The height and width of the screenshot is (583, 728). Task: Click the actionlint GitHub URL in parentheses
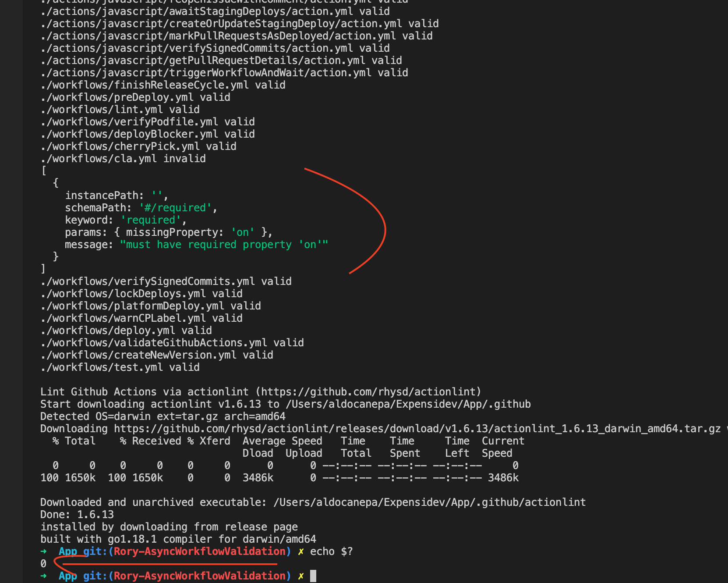(x=368, y=392)
